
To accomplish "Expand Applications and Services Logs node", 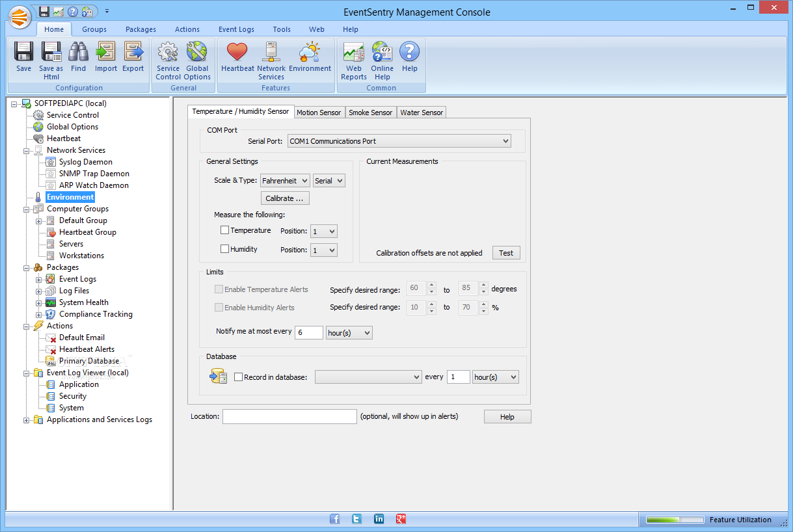I will pyautogui.click(x=27, y=419).
